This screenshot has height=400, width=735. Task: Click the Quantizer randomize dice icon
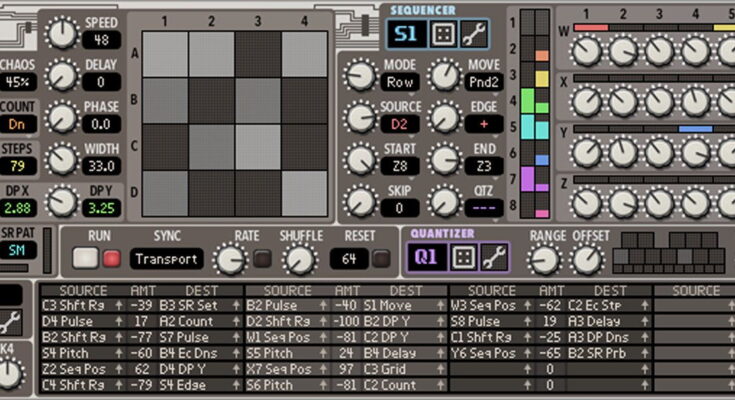pos(463,257)
